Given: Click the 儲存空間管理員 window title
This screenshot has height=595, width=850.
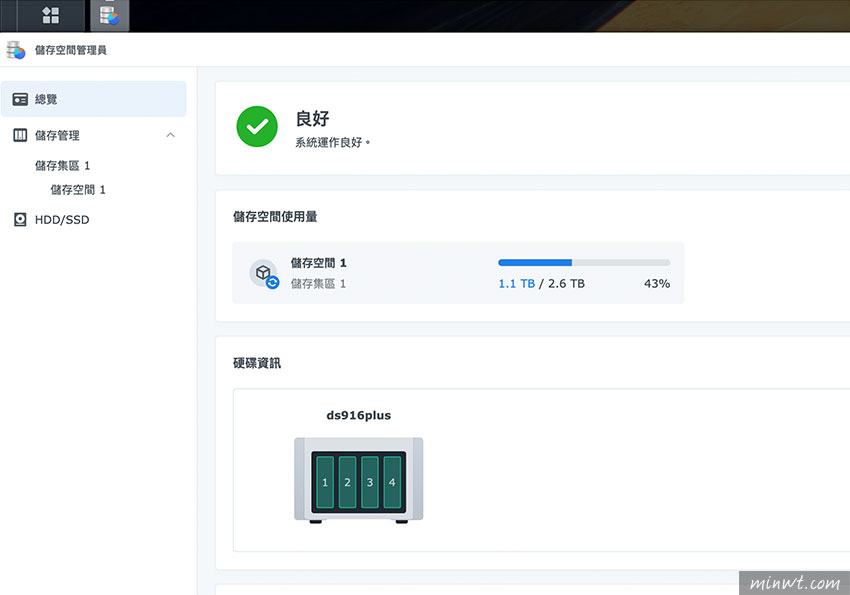Looking at the screenshot, I should coord(70,50).
